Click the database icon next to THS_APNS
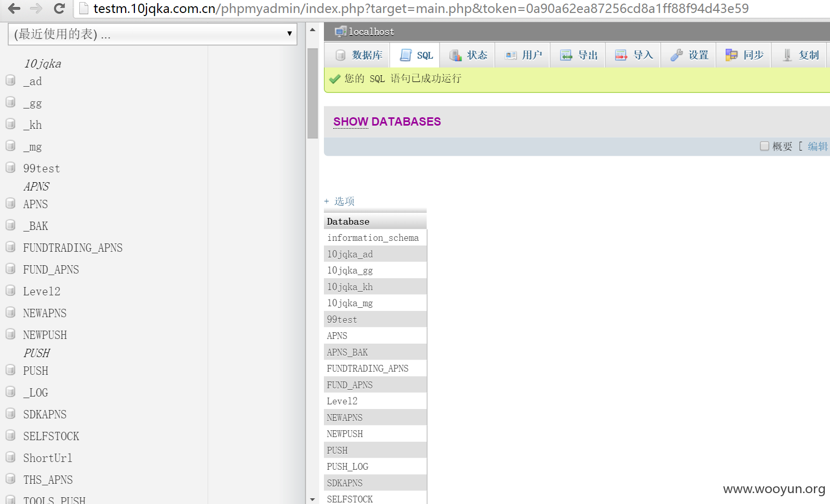The image size is (830, 504). pos(10,479)
